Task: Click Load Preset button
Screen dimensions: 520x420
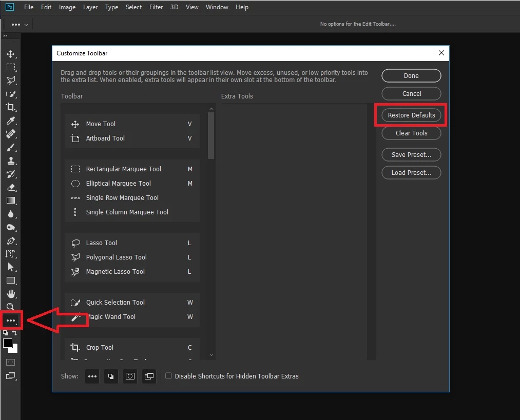Action: point(411,173)
